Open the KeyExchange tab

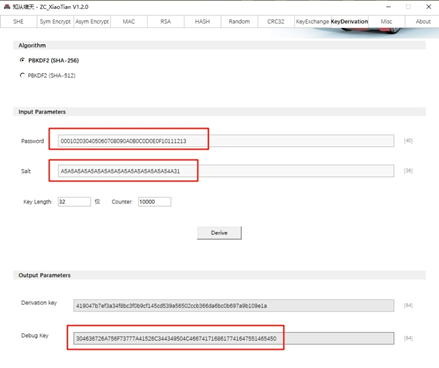click(x=313, y=21)
